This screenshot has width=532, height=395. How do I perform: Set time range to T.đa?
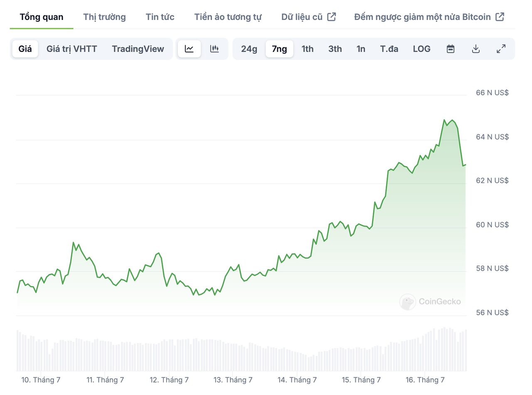tap(389, 49)
